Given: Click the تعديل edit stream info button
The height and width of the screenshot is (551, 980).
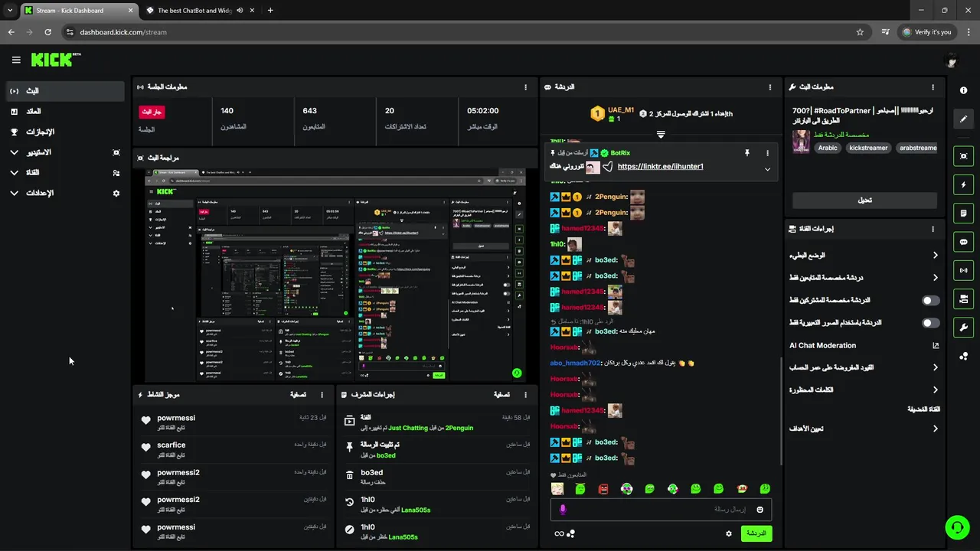Looking at the screenshot, I should point(864,201).
